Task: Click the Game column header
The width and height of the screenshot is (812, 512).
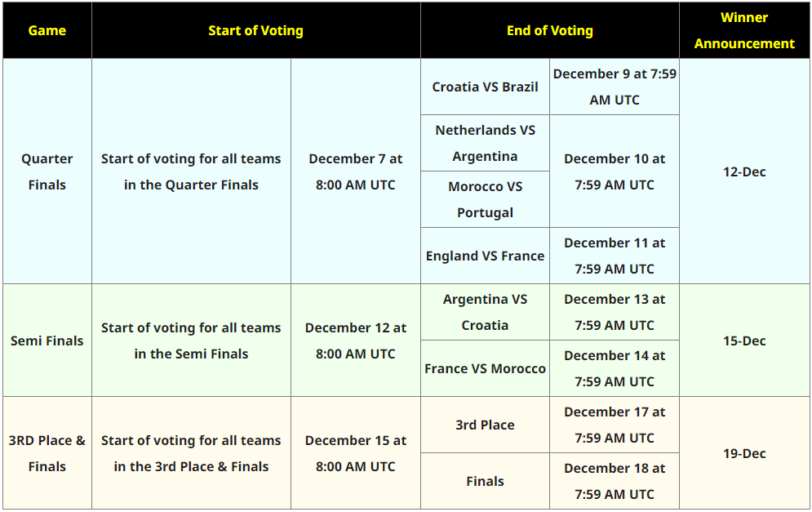Action: [x=47, y=30]
